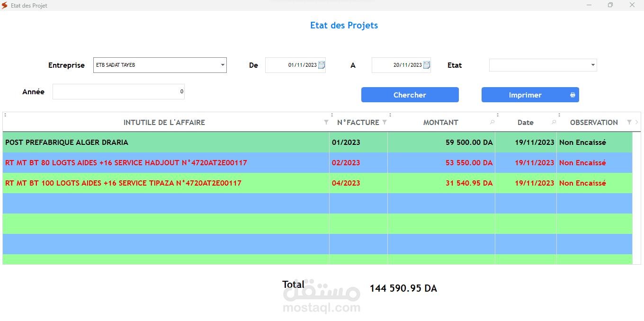644x321 pixels.
Task: Click the app logo icon in the title bar
Action: 5,5
